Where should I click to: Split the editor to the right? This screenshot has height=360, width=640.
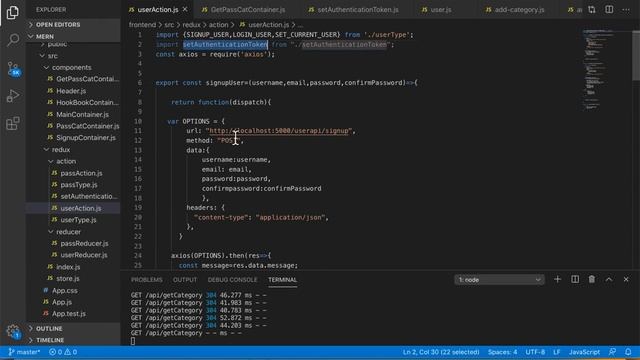pyautogui.click(x=609, y=9)
